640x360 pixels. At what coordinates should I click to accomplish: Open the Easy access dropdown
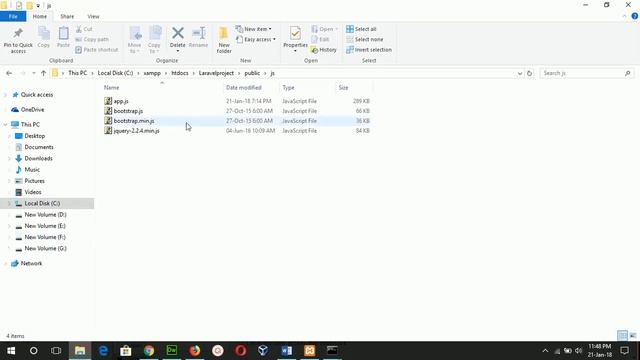click(256, 39)
